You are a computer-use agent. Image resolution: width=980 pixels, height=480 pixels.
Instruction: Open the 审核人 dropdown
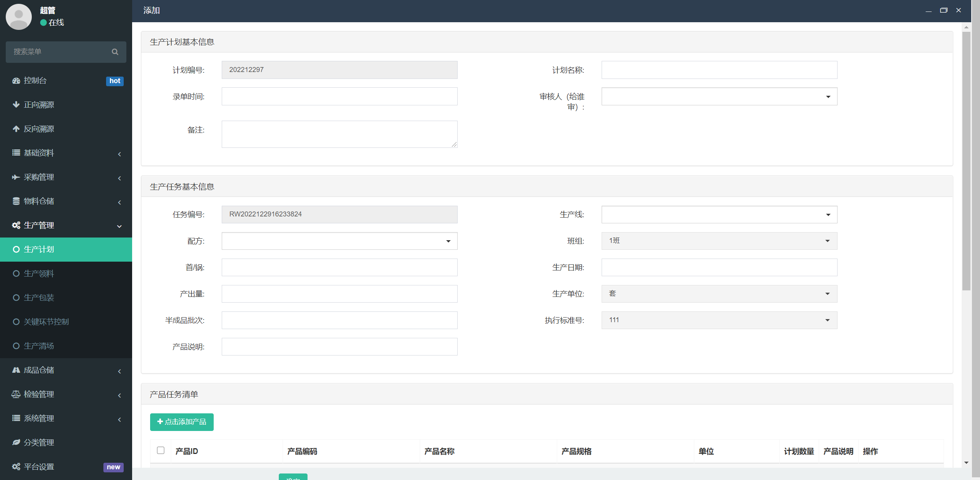coord(719,97)
